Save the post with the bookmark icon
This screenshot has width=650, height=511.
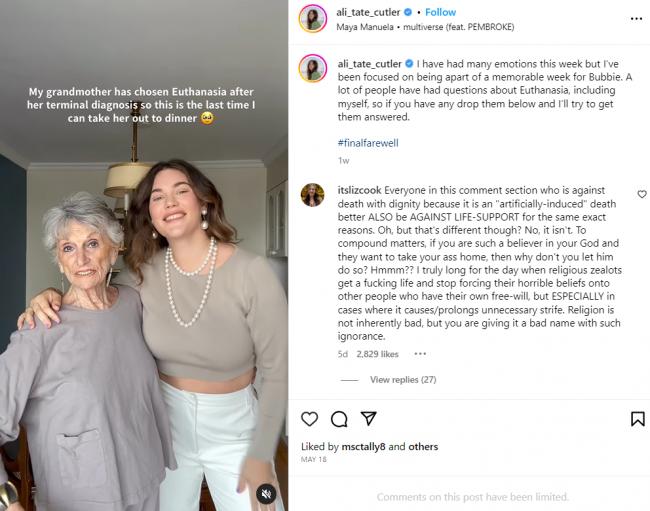[638, 419]
